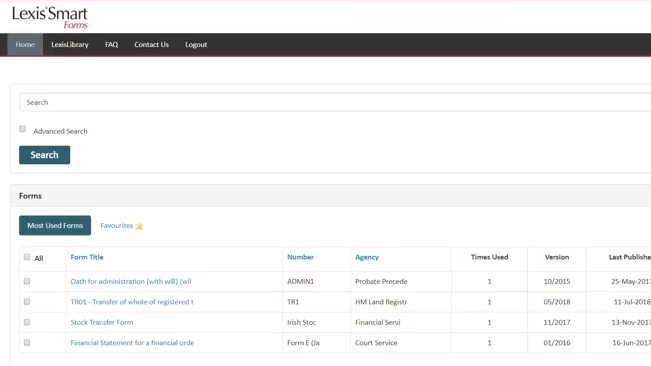Click the Probate Precede agency cell
Image resolution: width=651 pixels, height=366 pixels.
click(381, 281)
